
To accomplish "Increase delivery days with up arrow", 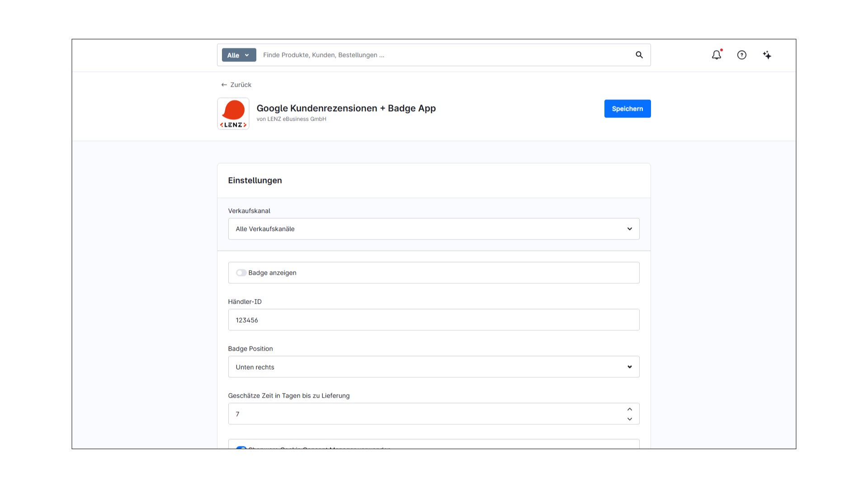I will 630,409.
